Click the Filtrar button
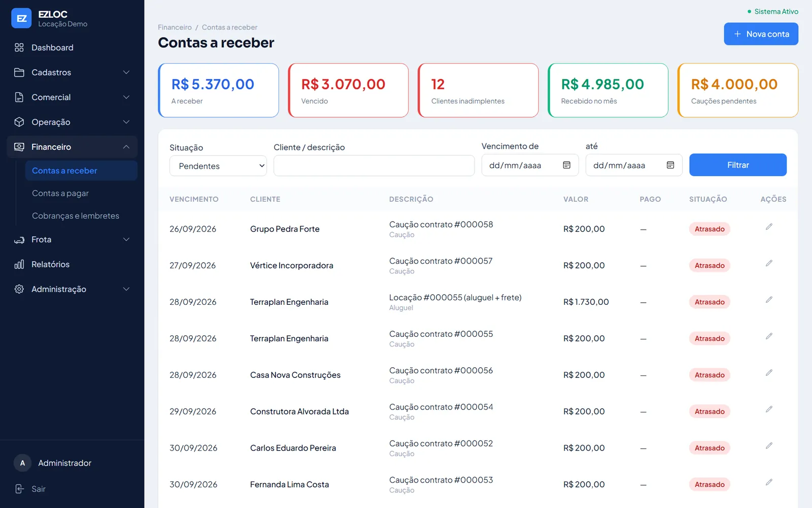The height and width of the screenshot is (508, 812). (x=738, y=165)
